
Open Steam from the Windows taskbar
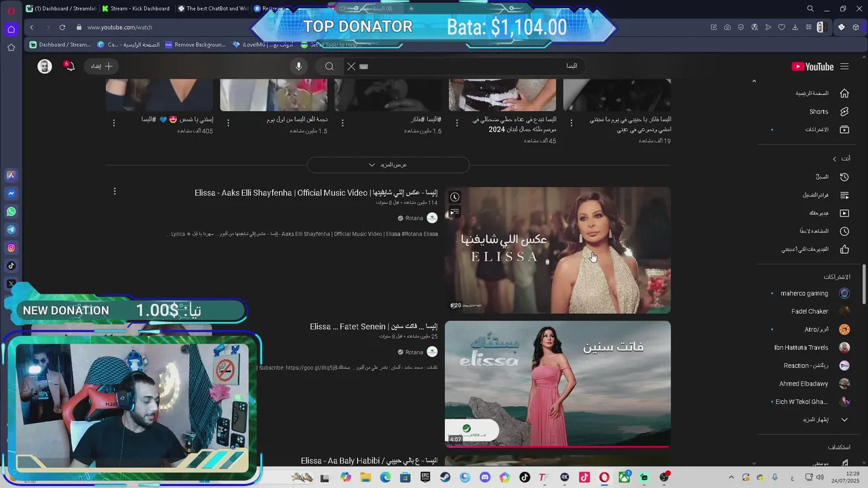pyautogui.click(x=445, y=478)
